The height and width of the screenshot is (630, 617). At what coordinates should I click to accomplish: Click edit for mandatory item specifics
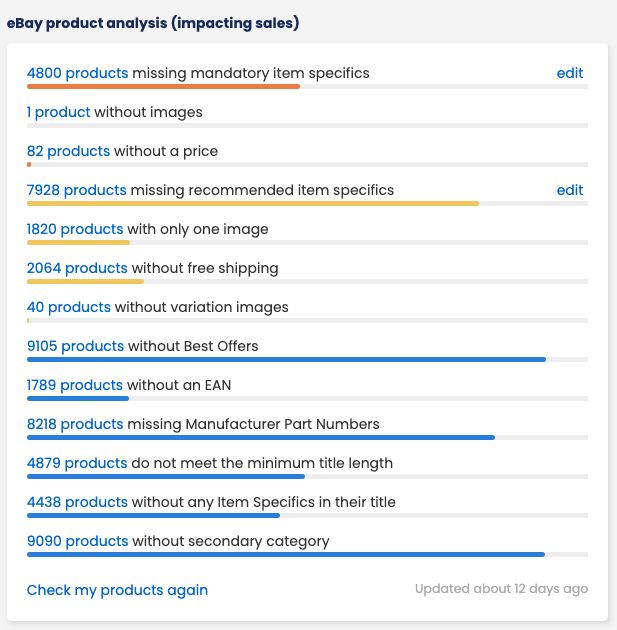[570, 73]
